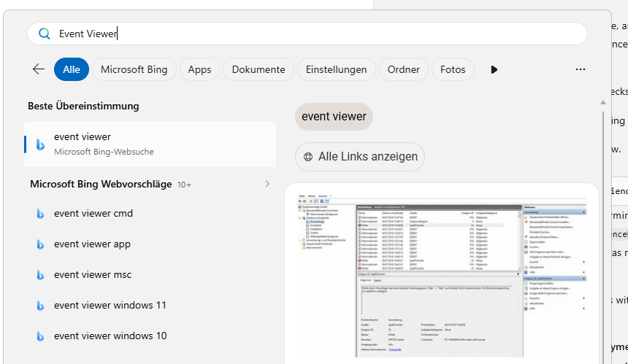This screenshot has height=364, width=628.
Task: Click the preview pane vertical scrollbar track
Action: tap(603, 236)
